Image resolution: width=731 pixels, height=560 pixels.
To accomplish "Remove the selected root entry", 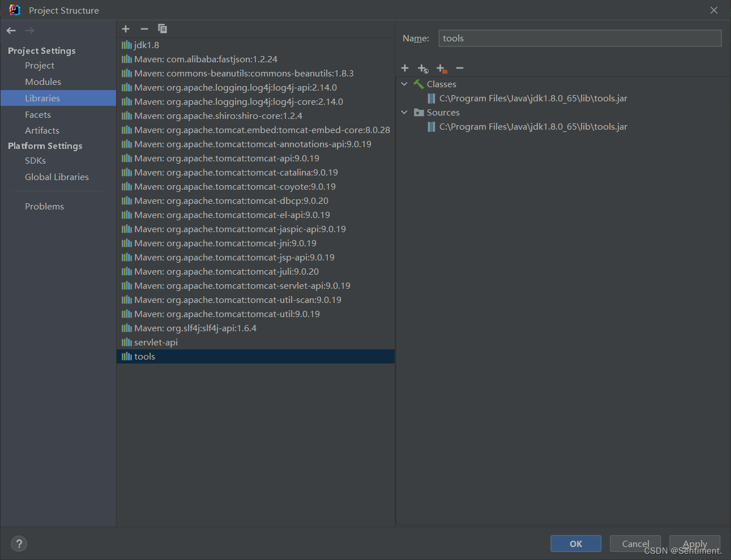I will coord(460,68).
